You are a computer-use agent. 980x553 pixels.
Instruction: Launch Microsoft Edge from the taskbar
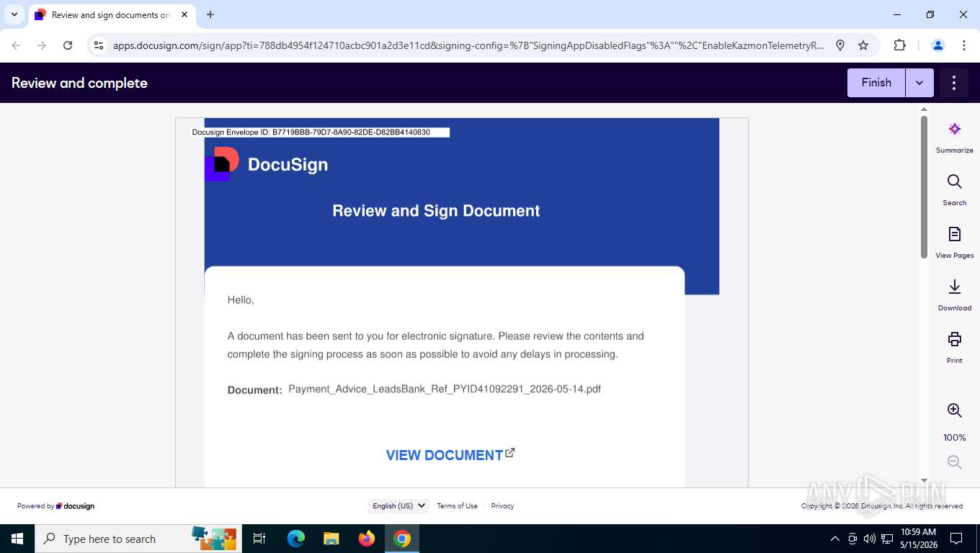click(x=296, y=539)
